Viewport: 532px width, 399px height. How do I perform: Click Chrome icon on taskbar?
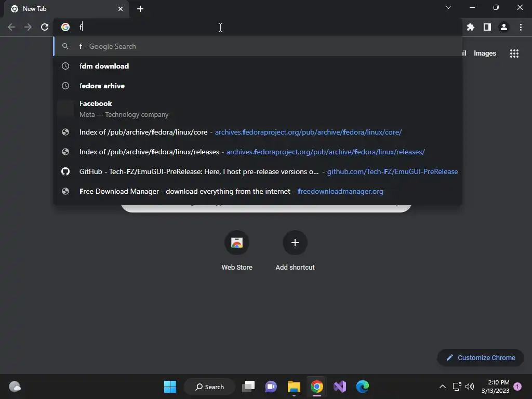point(316,387)
